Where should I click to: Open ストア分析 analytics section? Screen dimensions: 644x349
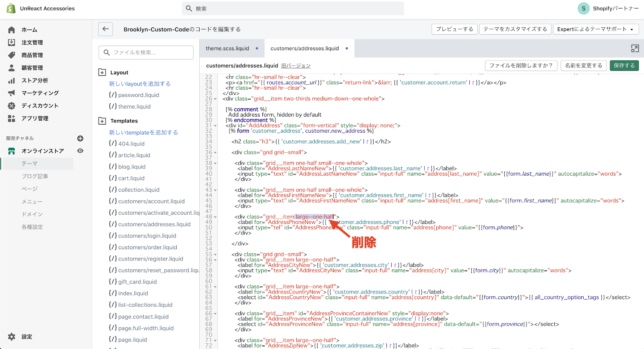click(x=35, y=80)
